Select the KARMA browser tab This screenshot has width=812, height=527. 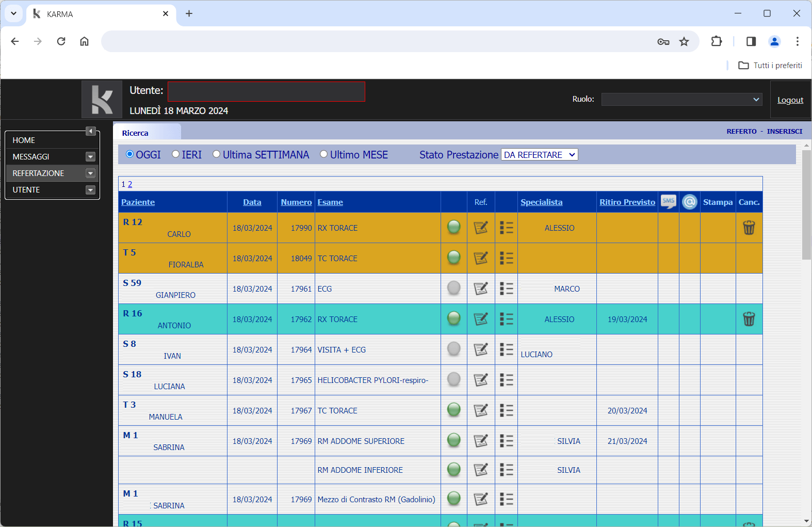[101, 14]
